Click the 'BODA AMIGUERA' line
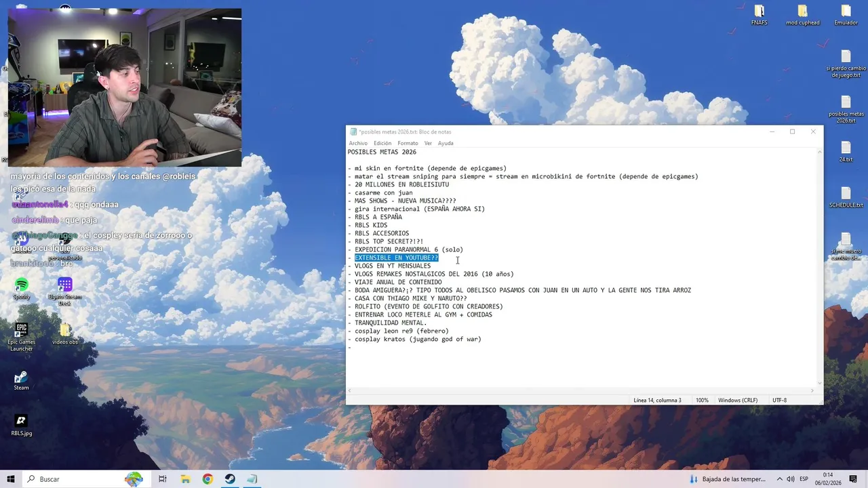This screenshot has height=488, width=868. (x=519, y=290)
